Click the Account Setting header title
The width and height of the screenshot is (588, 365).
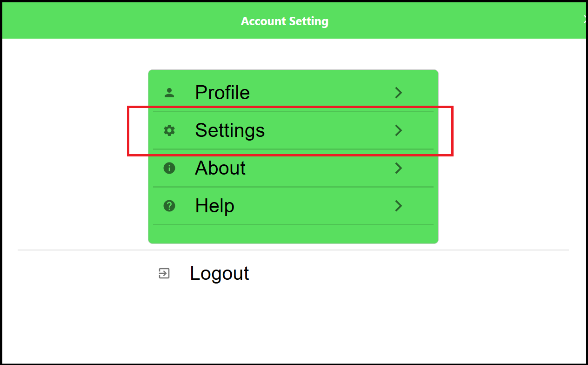point(285,21)
